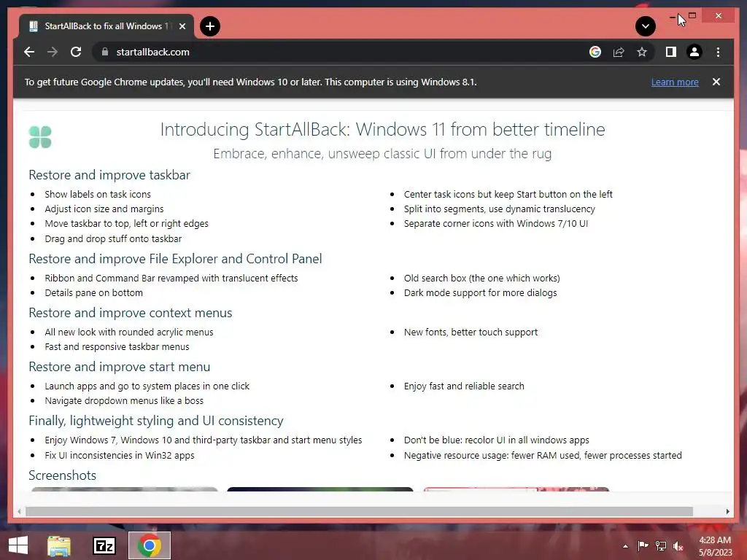The image size is (747, 560).
Task: Open the Windows Start button
Action: point(18,545)
